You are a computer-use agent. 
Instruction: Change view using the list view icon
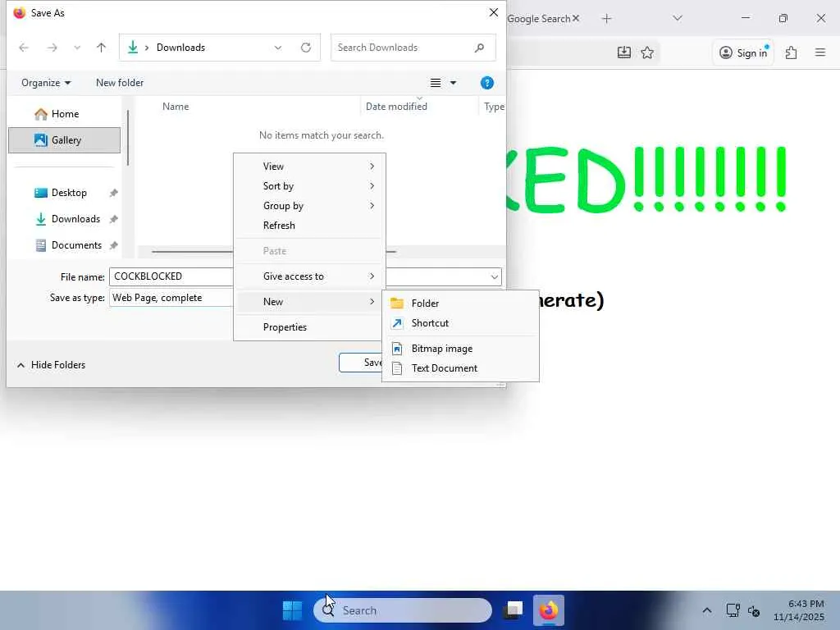coord(436,83)
